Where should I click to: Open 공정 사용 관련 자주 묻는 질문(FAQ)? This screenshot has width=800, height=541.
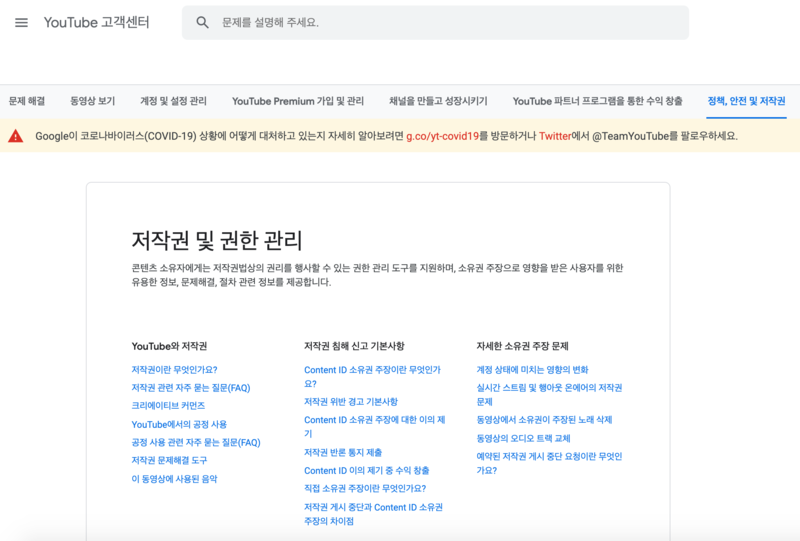point(196,442)
